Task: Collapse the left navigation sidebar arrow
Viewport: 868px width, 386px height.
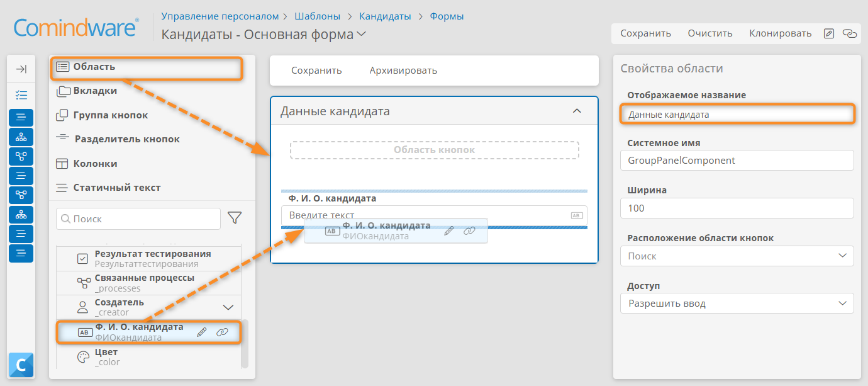Action: click(21, 69)
